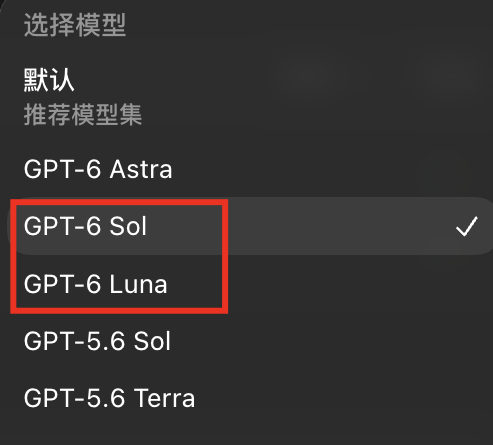Click the 推荐模型集 subtitle text
The height and width of the screenshot is (445, 493).
(x=83, y=115)
